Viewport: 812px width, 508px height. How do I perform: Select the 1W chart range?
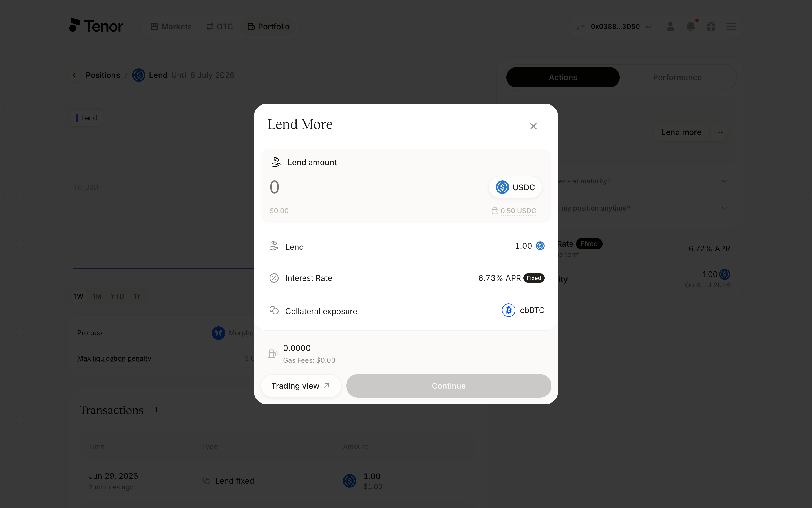(78, 296)
